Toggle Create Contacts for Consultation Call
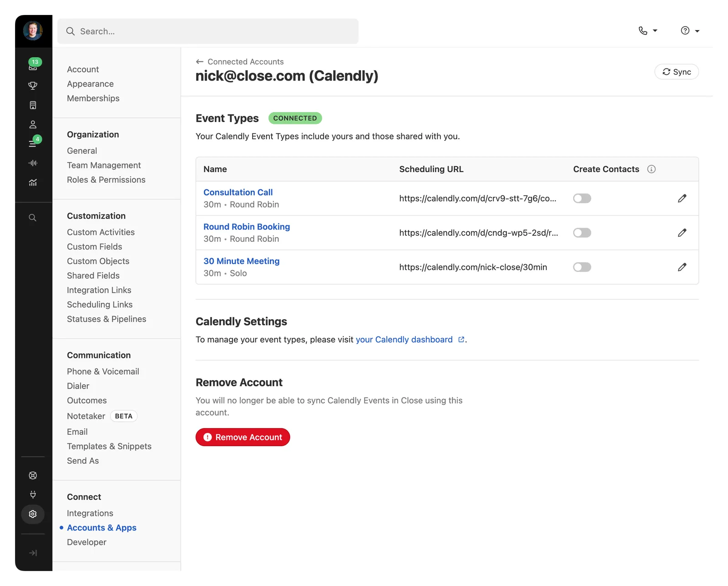The image size is (728, 586). click(x=582, y=199)
